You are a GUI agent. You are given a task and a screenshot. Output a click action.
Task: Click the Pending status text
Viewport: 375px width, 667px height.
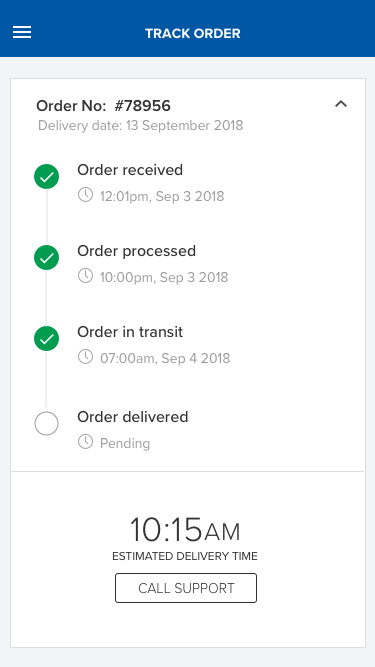[x=125, y=444]
